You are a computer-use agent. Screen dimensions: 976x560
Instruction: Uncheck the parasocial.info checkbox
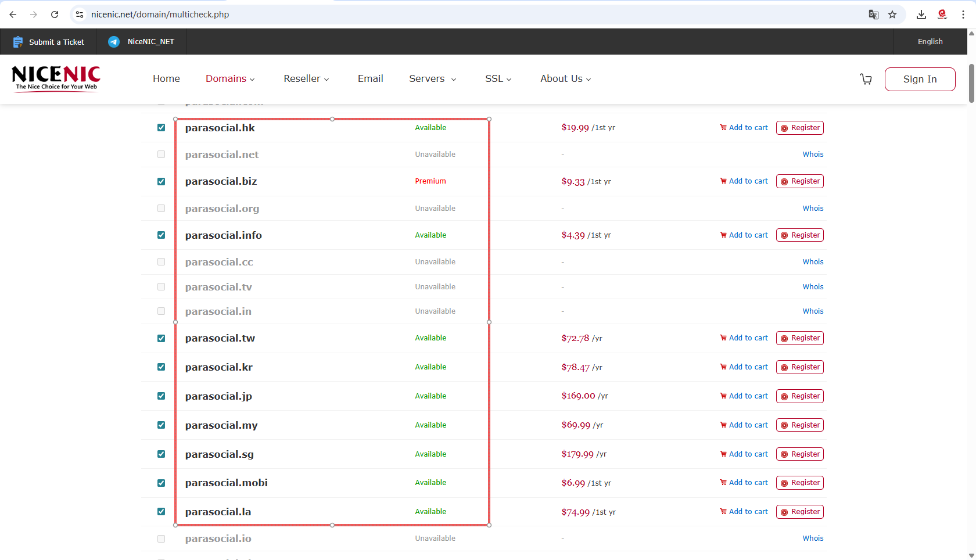[x=161, y=235]
